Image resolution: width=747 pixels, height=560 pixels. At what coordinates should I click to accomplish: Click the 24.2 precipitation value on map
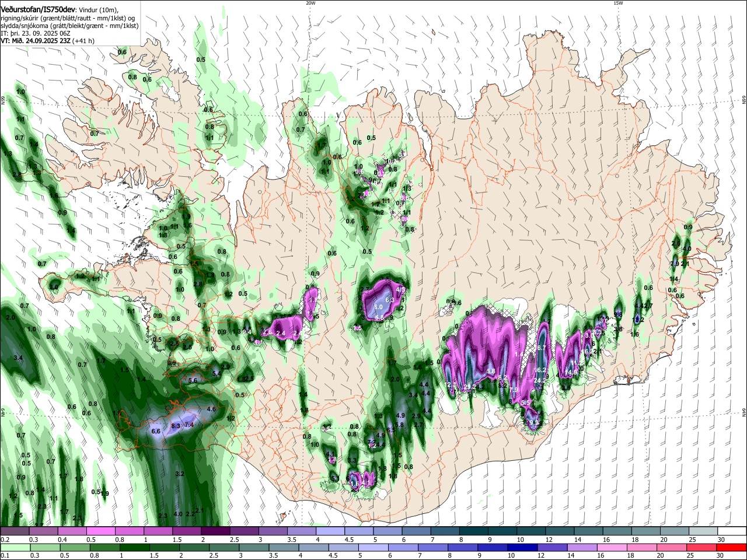[x=540, y=381]
